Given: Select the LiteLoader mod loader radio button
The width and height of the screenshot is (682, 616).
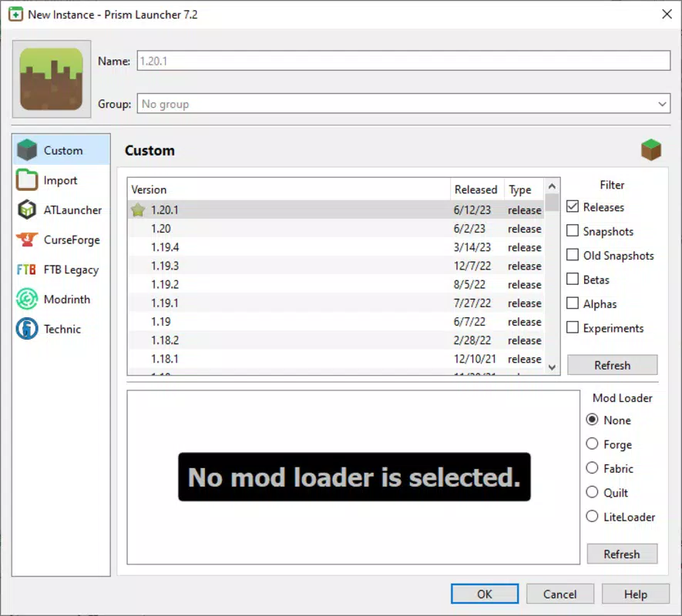Looking at the screenshot, I should [x=592, y=516].
